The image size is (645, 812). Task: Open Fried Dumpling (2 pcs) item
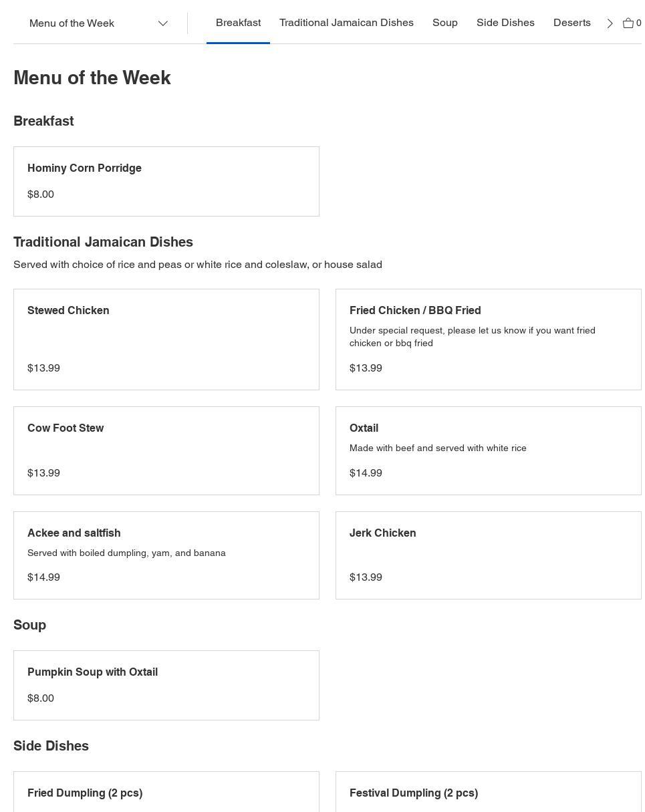tap(166, 793)
